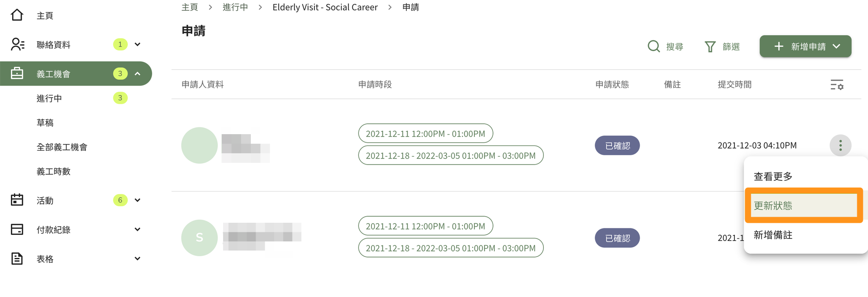Collapse the 義工機會 section chevron
Image resolution: width=868 pixels, height=297 pixels.
(138, 73)
